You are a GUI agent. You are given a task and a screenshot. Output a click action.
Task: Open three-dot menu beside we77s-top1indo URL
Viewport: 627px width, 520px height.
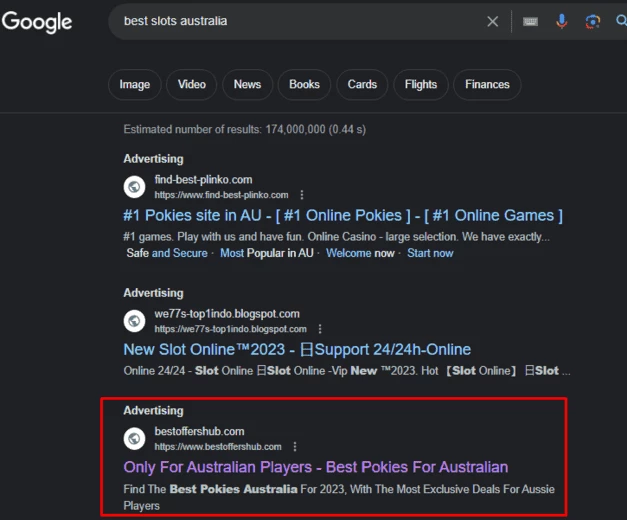pos(320,329)
